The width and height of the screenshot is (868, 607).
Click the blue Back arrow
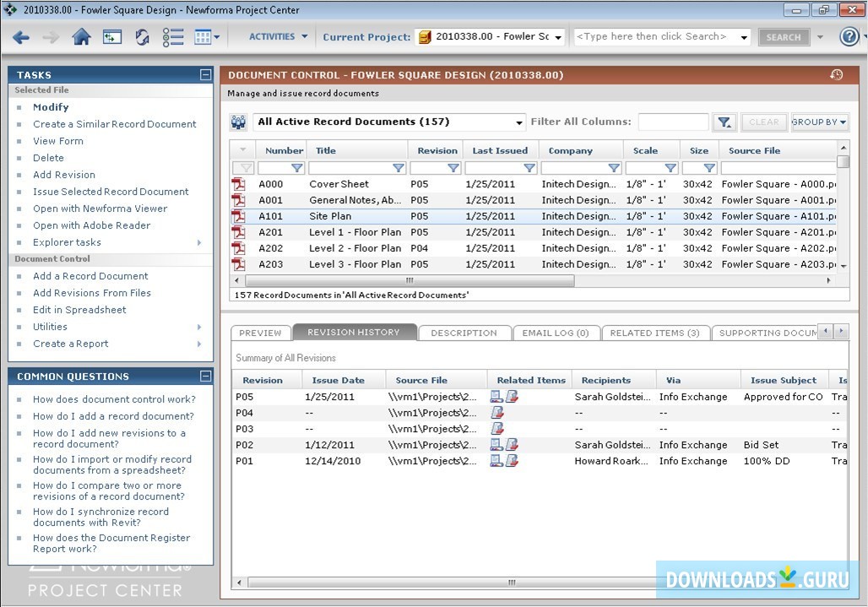21,37
